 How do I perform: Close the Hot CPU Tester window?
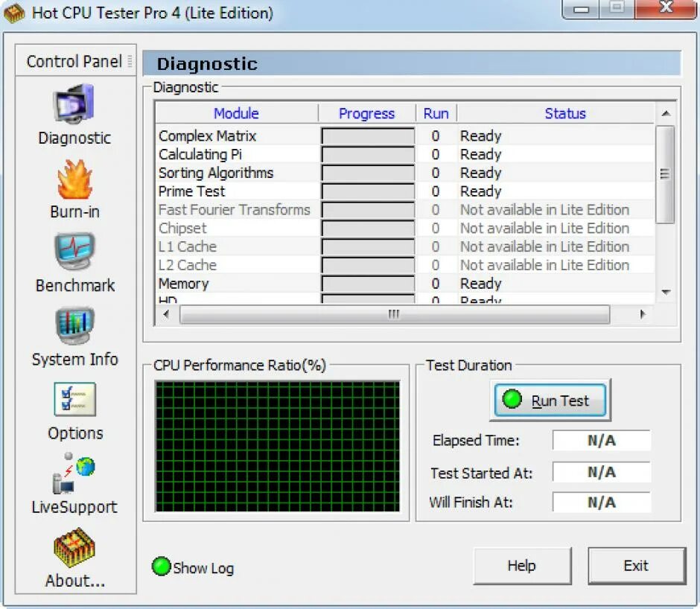coord(666,8)
